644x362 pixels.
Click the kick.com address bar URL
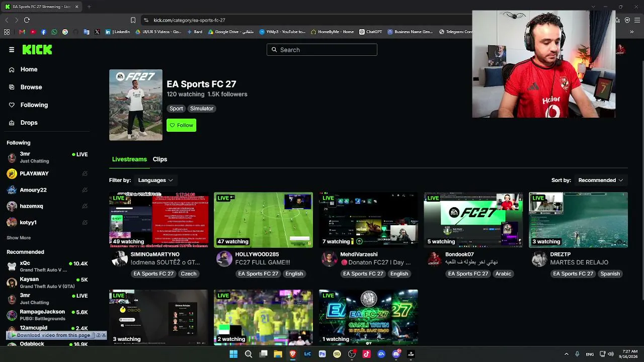tap(189, 20)
